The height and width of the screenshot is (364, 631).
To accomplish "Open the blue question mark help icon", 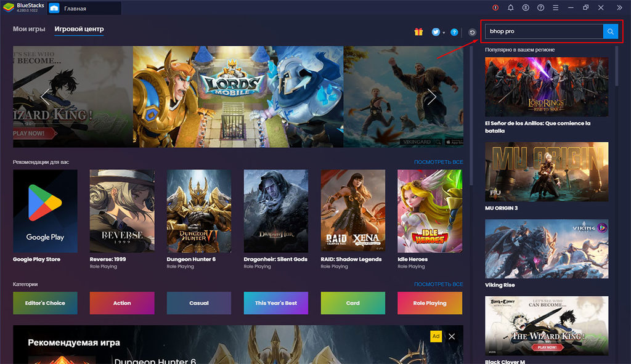I will [454, 32].
